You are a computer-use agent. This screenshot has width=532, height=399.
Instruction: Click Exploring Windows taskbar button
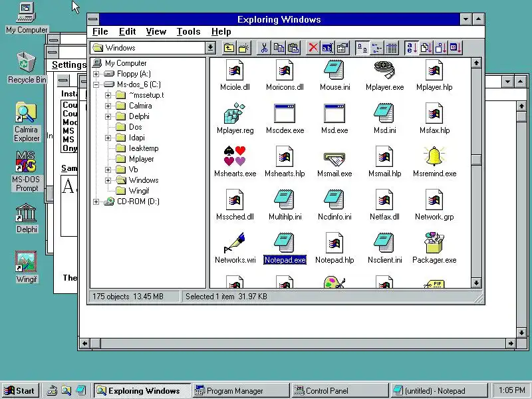142,391
